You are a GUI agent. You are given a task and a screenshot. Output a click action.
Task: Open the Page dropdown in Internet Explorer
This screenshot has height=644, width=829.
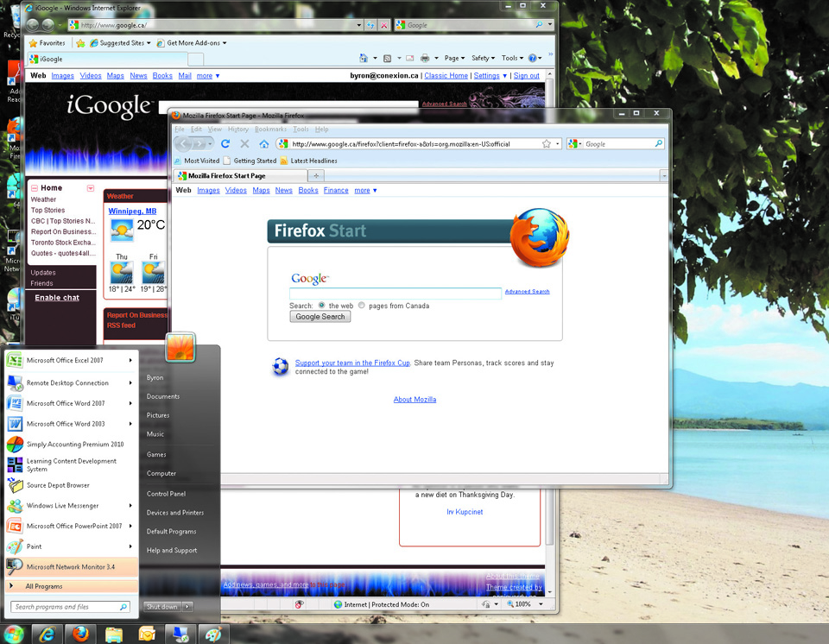pos(455,58)
